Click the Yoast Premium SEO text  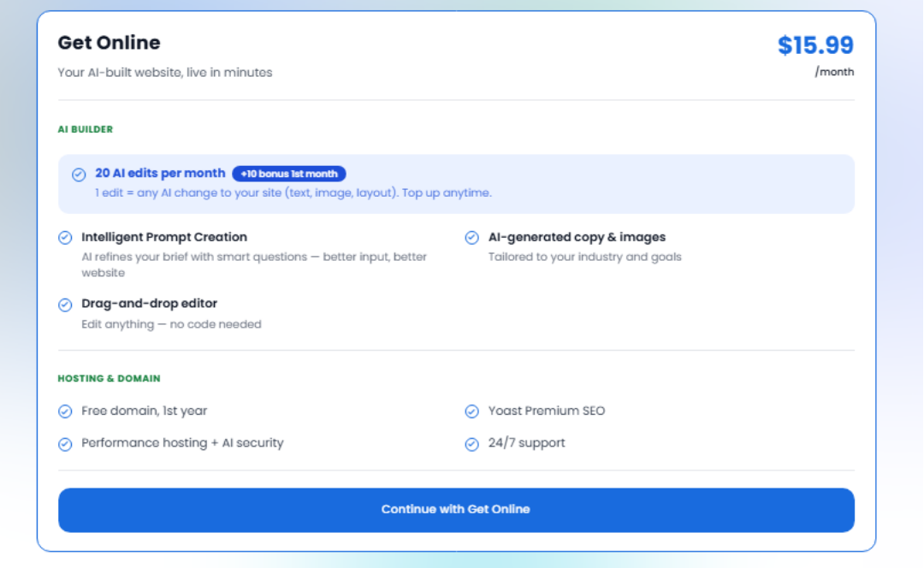point(546,411)
